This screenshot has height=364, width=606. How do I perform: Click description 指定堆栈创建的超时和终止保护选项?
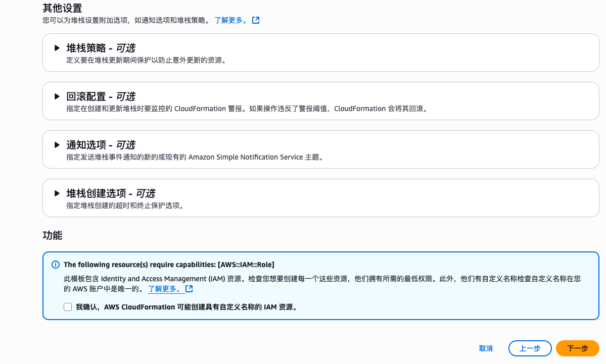(x=126, y=205)
